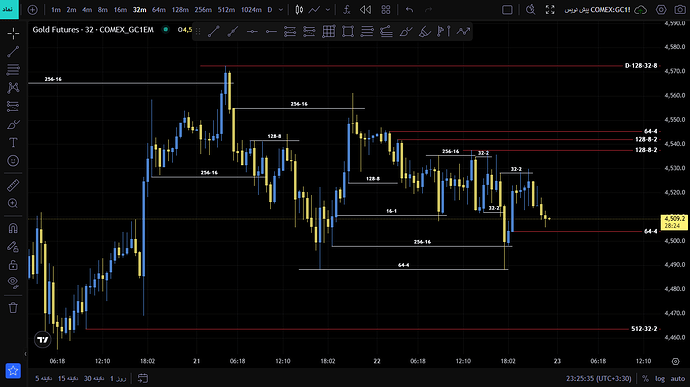Switch to the 512m timeframe

[226, 10]
